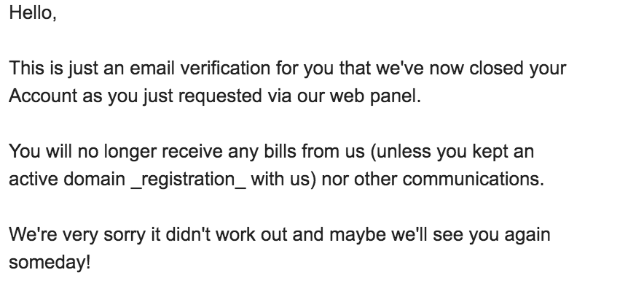Click the text "You will no longer"
The image size is (644, 305).
[x=82, y=152]
